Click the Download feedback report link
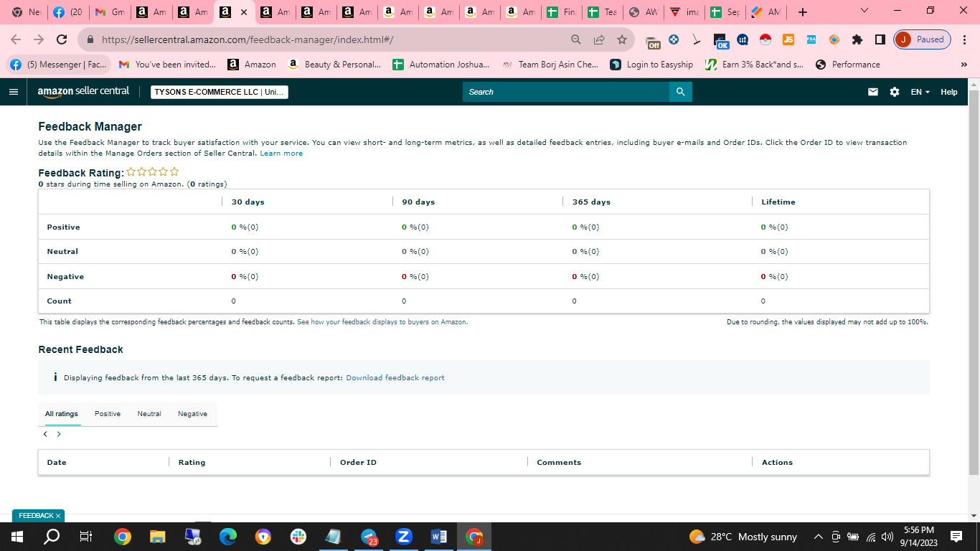 pos(395,378)
